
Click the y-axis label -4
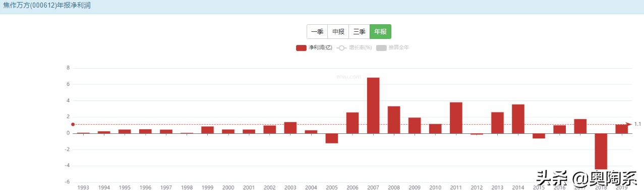point(67,166)
